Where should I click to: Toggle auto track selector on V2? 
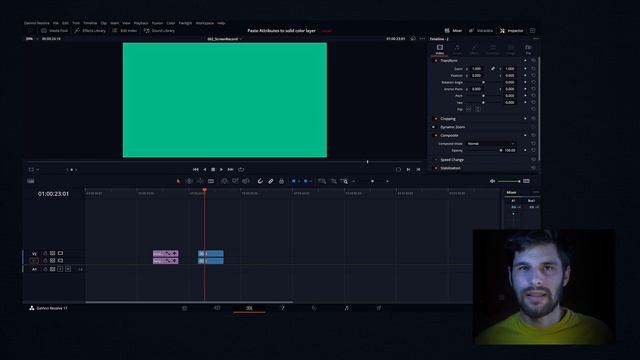[x=53, y=253]
